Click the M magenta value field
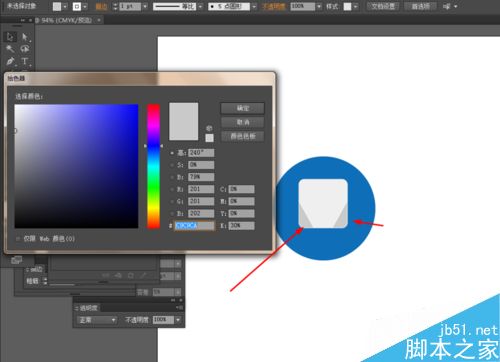This screenshot has width=500, height=362. [x=241, y=201]
